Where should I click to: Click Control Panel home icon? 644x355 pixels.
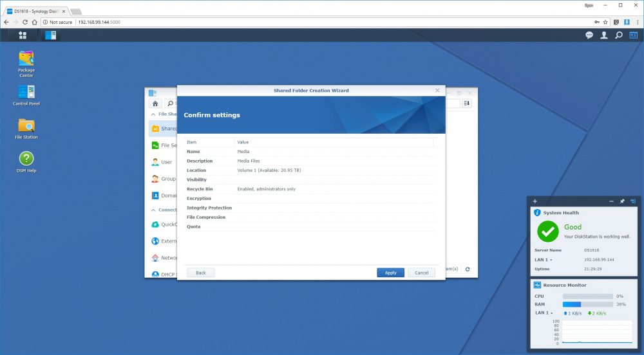pos(155,104)
